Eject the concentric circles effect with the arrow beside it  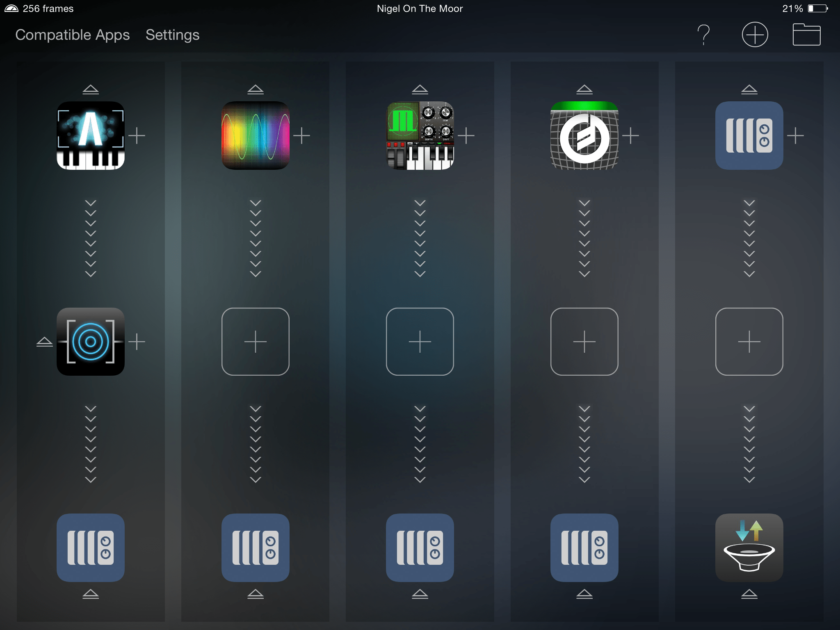[44, 341]
